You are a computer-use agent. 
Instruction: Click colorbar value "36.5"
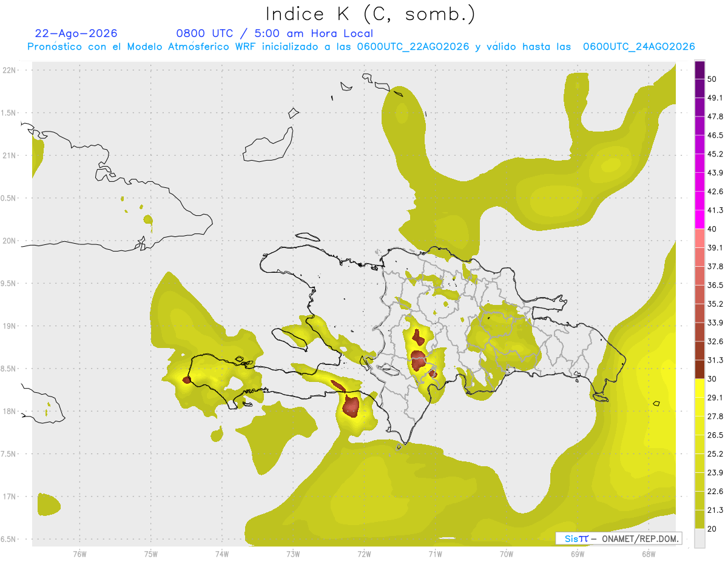[715, 285]
